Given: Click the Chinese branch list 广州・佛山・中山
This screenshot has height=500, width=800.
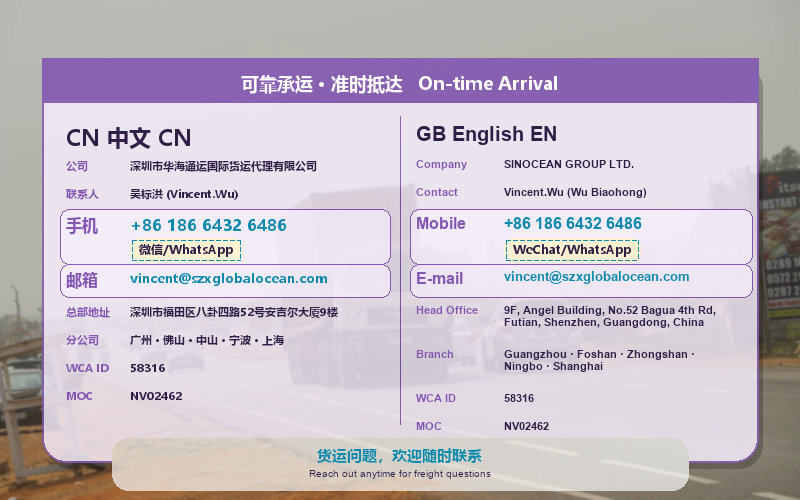Looking at the screenshot, I should [207, 340].
